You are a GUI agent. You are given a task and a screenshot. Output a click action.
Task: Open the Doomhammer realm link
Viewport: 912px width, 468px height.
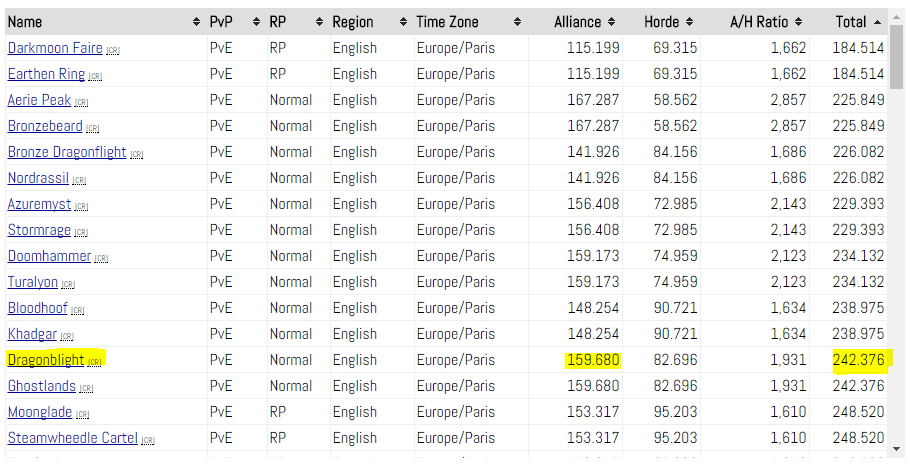click(49, 256)
